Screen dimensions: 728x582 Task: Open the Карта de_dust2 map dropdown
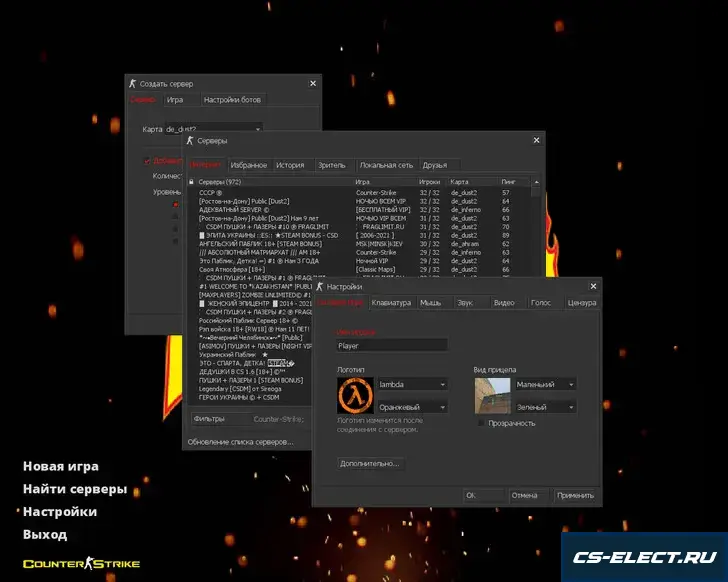214,129
